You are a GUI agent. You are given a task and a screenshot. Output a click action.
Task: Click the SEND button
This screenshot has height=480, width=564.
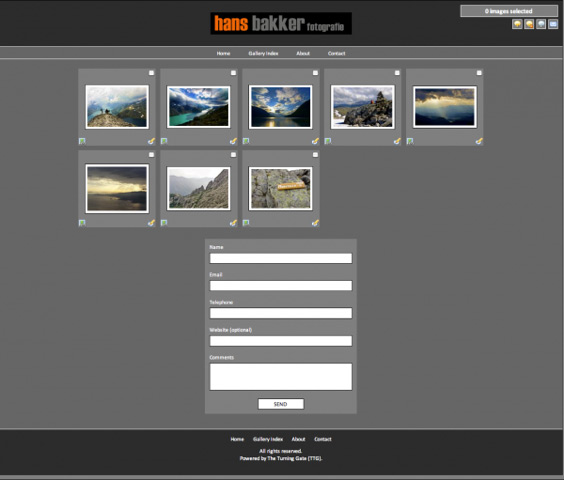coord(281,404)
